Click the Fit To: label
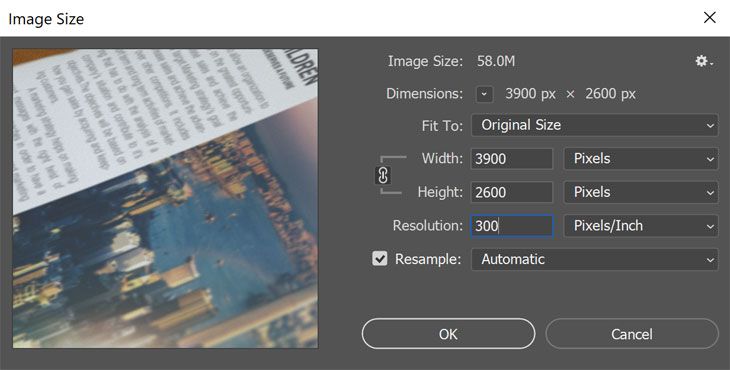 (442, 126)
